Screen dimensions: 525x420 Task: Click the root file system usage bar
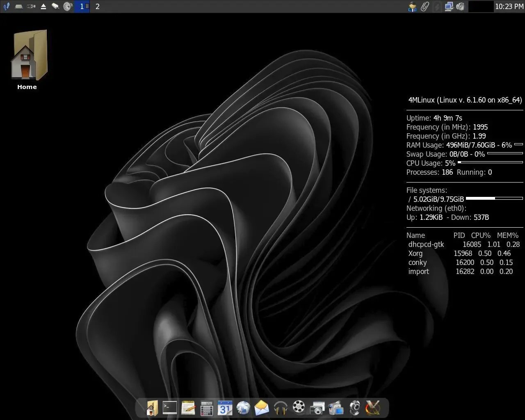(x=494, y=199)
